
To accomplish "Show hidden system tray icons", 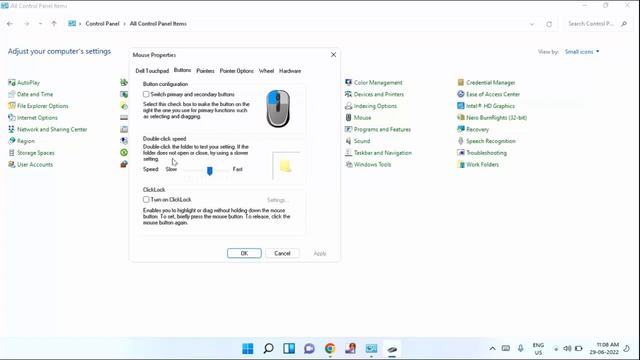I will pyautogui.click(x=492, y=349).
